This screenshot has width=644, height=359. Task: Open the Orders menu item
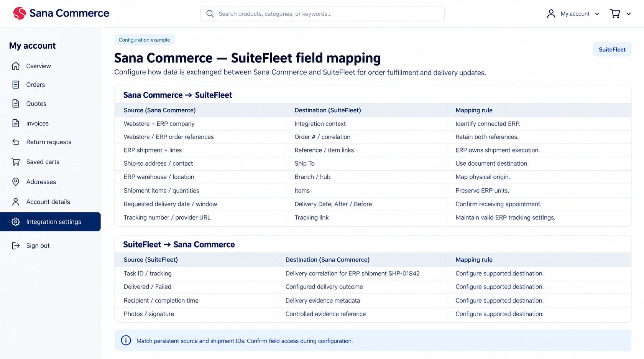[x=50, y=85]
